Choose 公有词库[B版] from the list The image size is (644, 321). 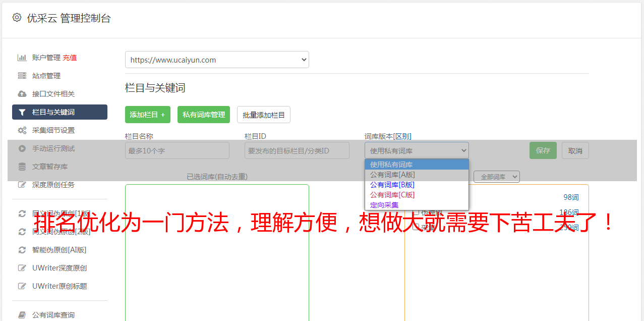click(417, 185)
